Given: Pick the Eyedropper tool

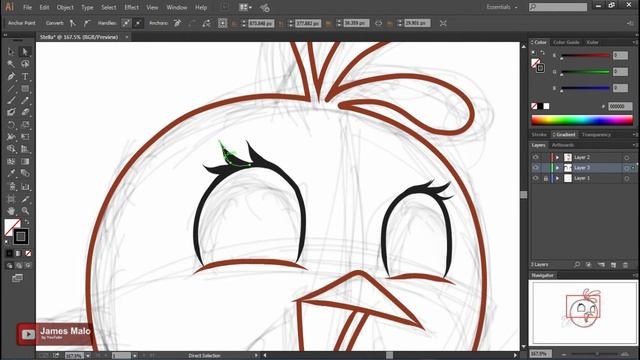Looking at the screenshot, I should tap(11, 173).
